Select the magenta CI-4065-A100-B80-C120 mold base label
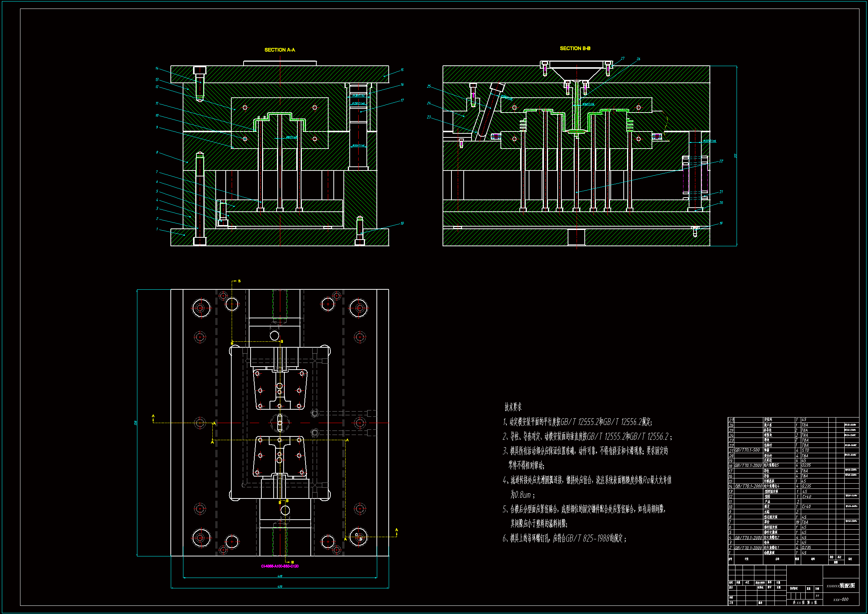This screenshot has width=868, height=614. pos(280,566)
